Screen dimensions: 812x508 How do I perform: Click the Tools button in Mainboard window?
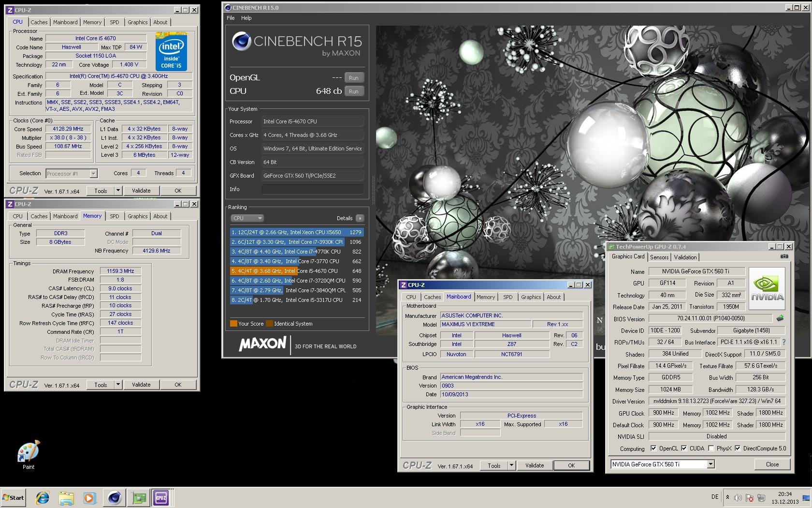pyautogui.click(x=494, y=465)
